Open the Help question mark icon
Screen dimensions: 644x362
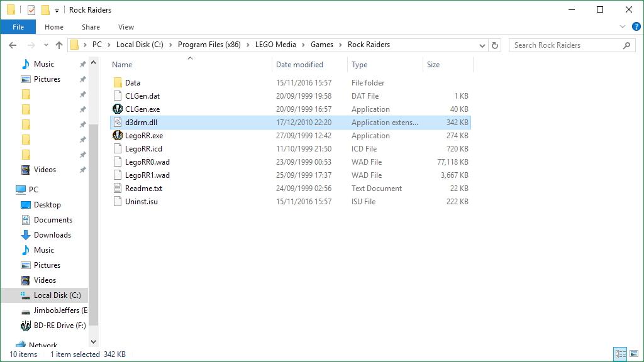pos(636,26)
